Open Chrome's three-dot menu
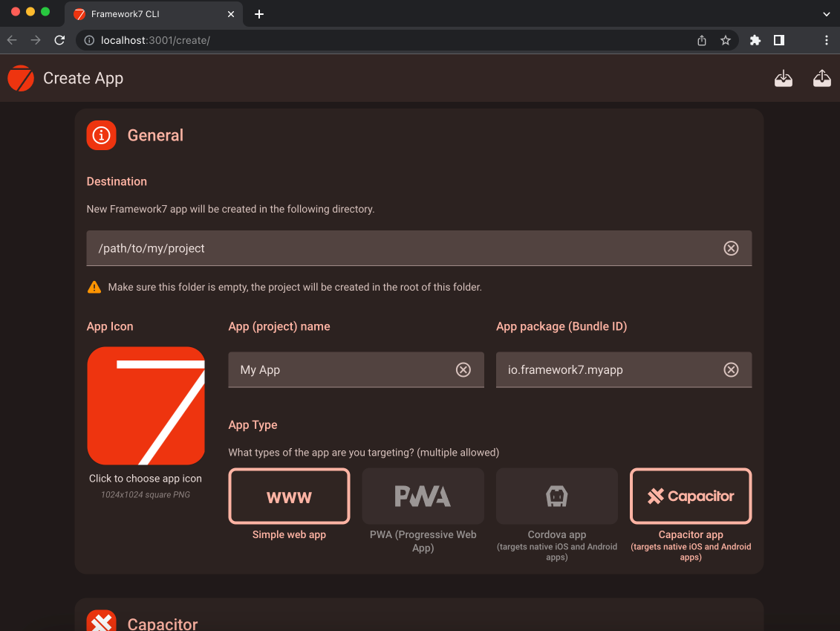 coord(827,40)
